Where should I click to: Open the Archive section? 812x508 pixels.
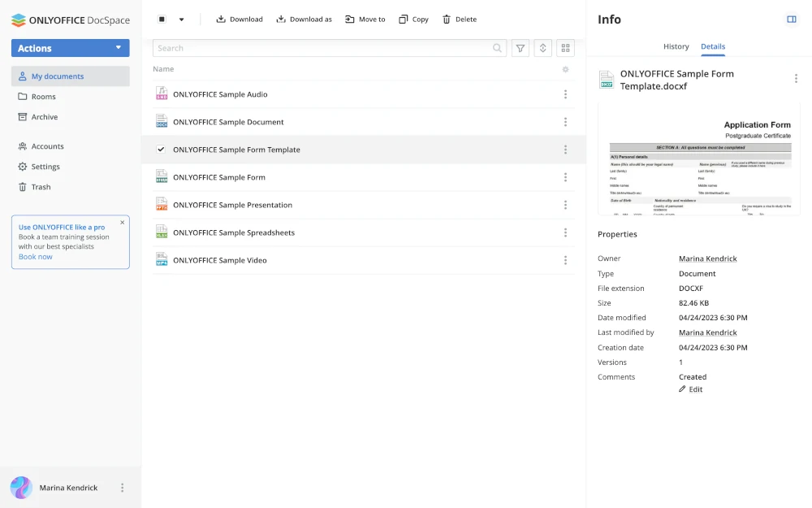pyautogui.click(x=38, y=116)
